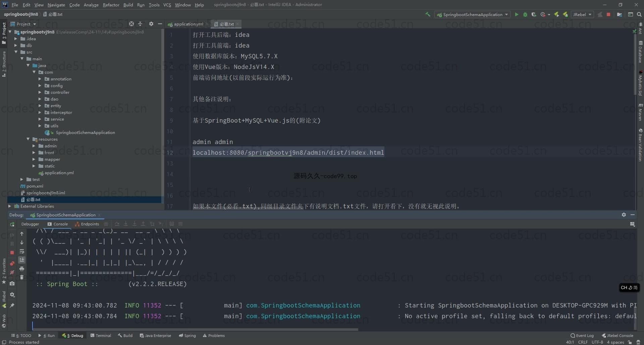Click the 4 spaces indent indicator

coord(615,342)
